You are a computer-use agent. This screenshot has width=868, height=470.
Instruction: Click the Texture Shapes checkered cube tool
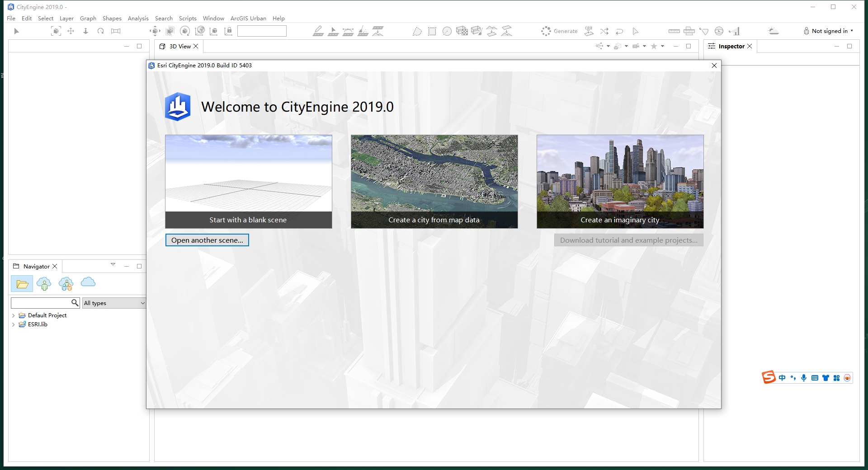click(462, 31)
